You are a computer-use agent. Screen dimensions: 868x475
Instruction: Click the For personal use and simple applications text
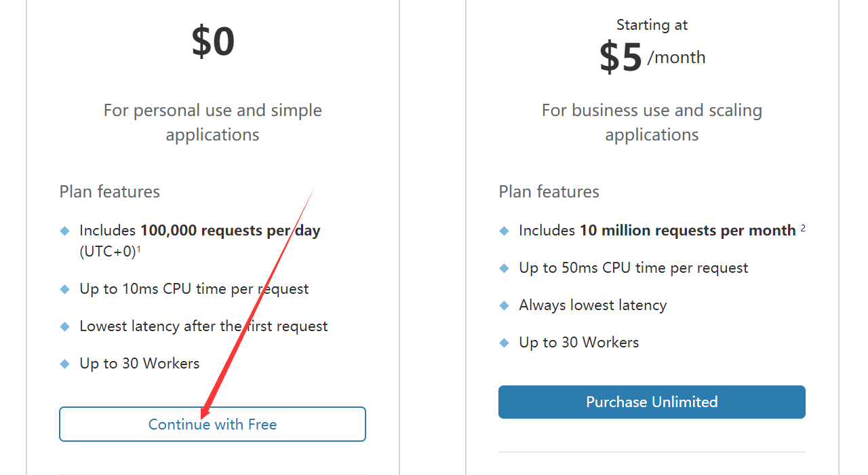212,122
